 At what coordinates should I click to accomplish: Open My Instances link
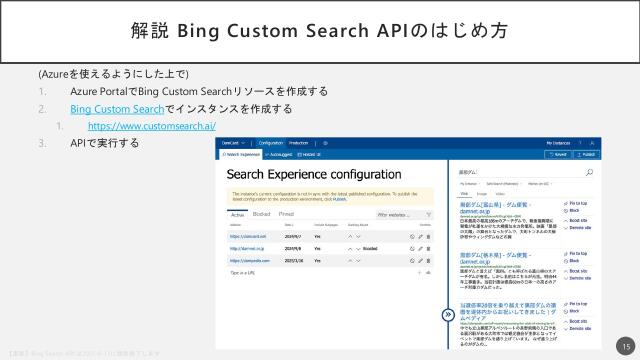(558, 143)
